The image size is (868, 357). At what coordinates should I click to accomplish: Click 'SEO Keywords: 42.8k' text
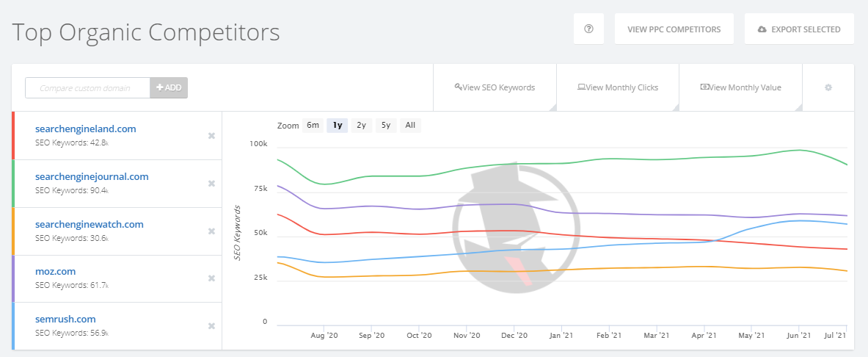coord(71,143)
